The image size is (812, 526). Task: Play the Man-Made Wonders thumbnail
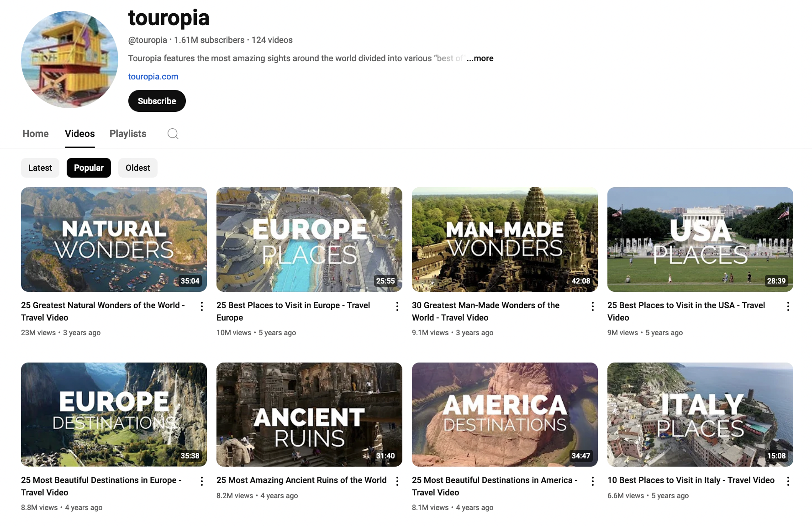(x=505, y=239)
